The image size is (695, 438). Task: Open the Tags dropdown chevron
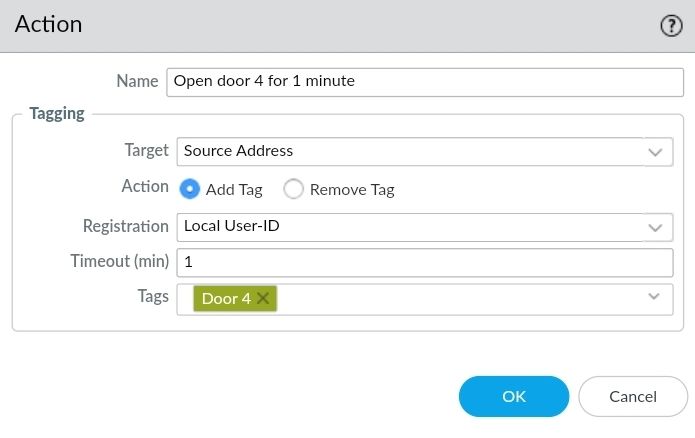[655, 297]
